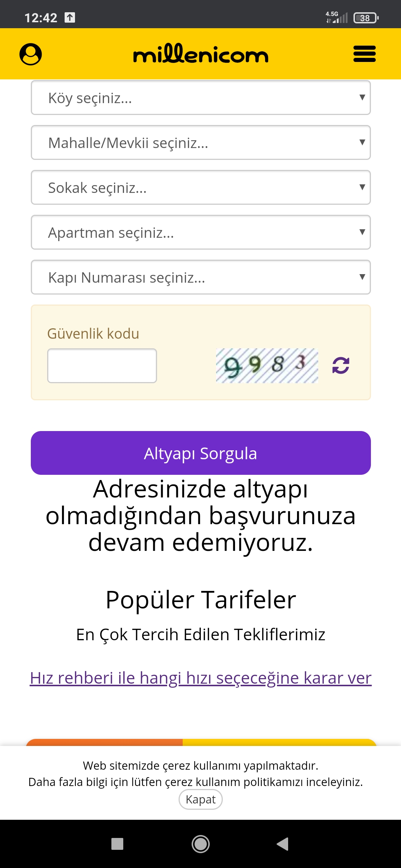Tap the captcha image
Viewport: 401px width, 868px height.
tap(267, 365)
